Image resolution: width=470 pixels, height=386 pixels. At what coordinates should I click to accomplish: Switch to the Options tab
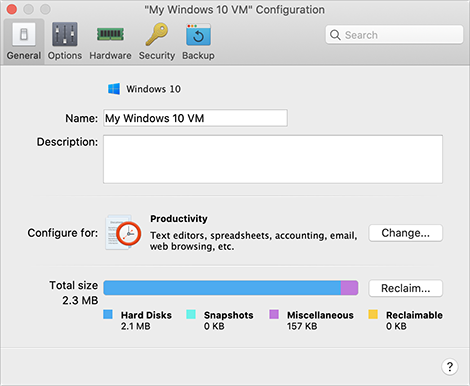pyautogui.click(x=65, y=41)
